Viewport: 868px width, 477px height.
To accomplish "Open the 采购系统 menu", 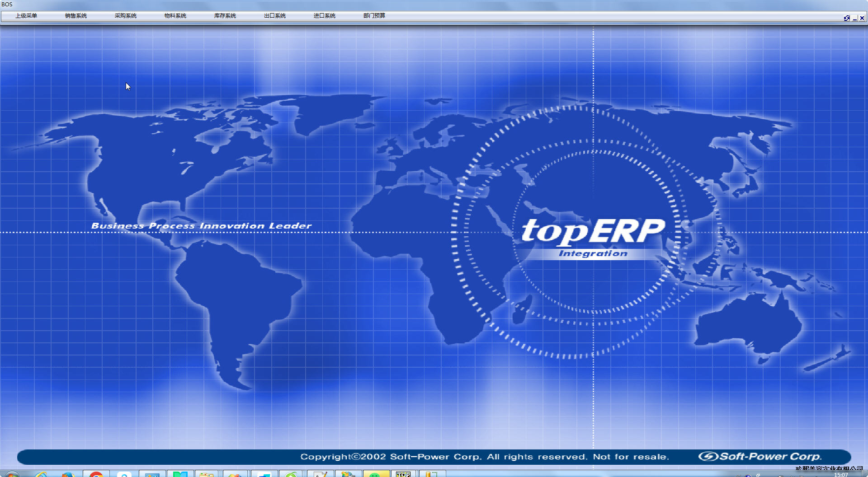I will click(x=126, y=16).
